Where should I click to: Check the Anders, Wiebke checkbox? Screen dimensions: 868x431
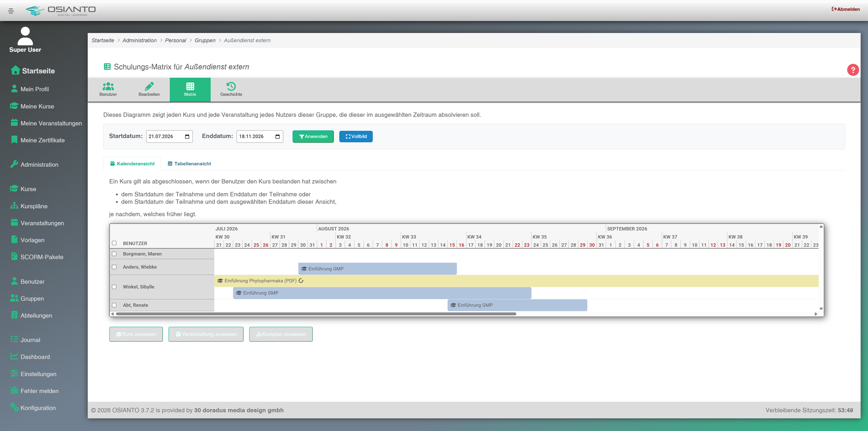point(114,267)
